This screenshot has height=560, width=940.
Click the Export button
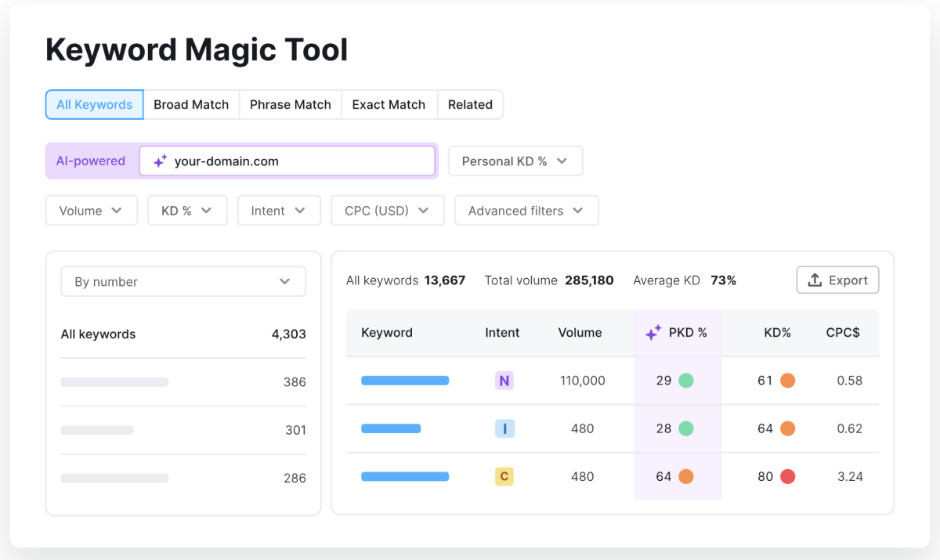pos(837,280)
